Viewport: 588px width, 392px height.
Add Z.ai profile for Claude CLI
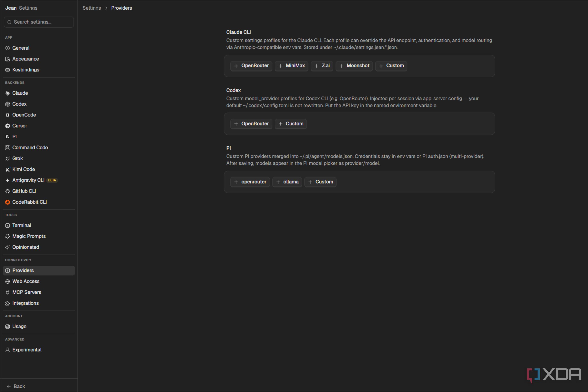click(322, 66)
